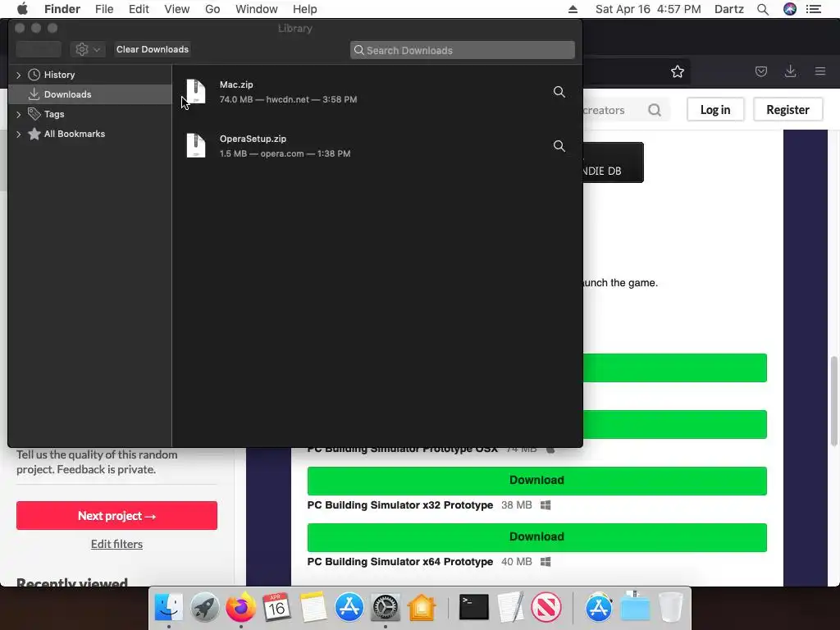Open the Library organize gear menu

point(87,49)
